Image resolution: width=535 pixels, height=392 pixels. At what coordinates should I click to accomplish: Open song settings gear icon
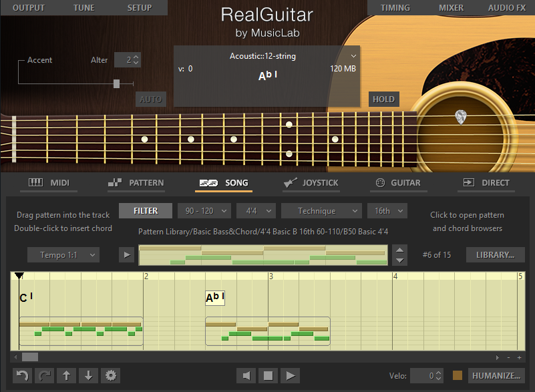pos(110,375)
